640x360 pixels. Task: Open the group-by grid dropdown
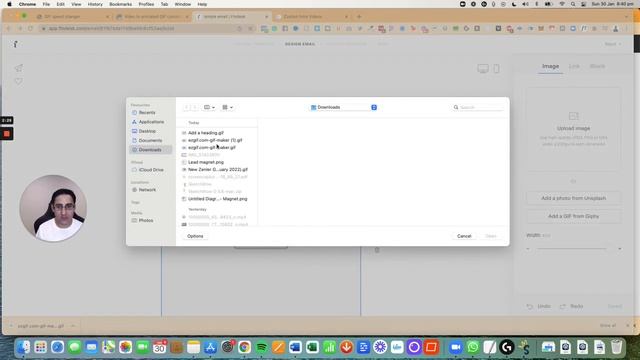pos(227,107)
